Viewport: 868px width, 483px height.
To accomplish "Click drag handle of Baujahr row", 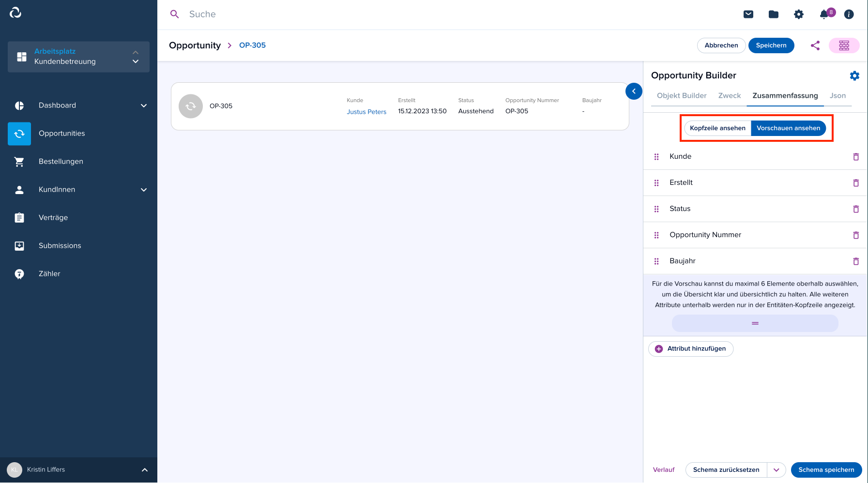I will [x=656, y=261].
